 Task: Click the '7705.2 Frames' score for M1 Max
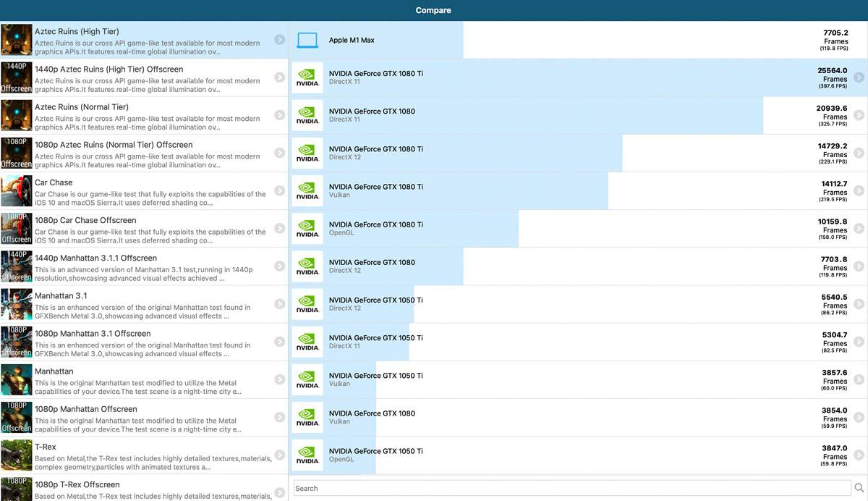point(835,37)
